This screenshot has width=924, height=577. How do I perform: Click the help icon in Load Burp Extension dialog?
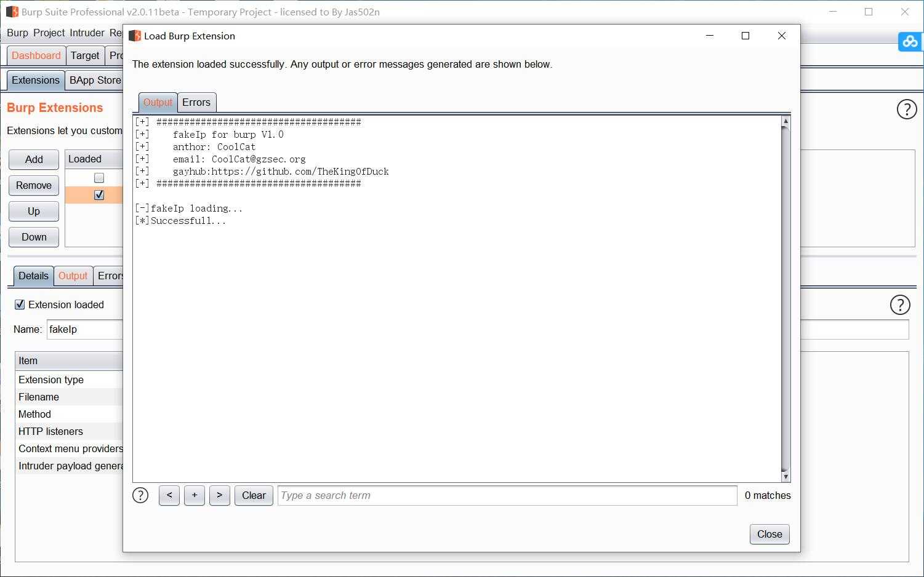140,495
